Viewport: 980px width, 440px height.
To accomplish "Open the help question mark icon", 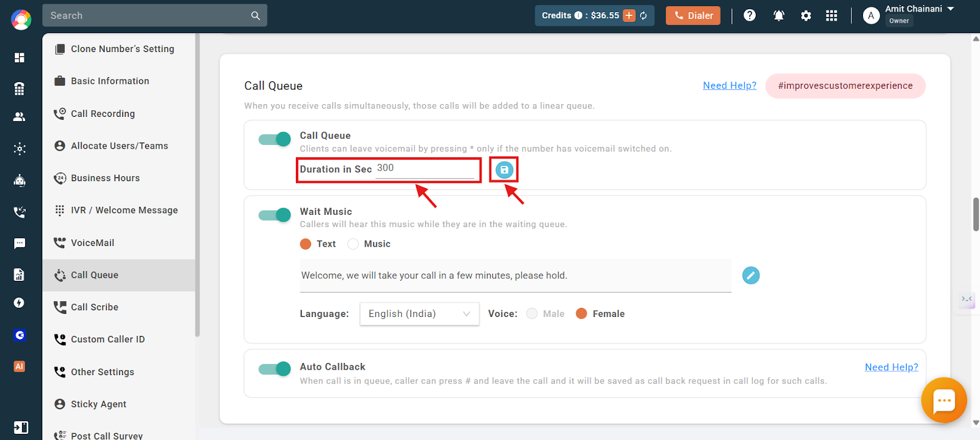I will [750, 15].
